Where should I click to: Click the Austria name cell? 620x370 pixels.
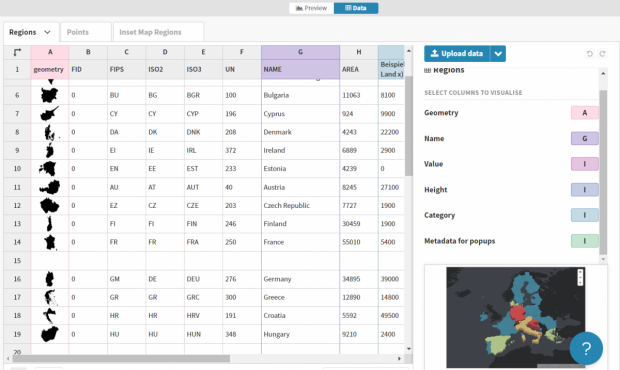coord(301,187)
